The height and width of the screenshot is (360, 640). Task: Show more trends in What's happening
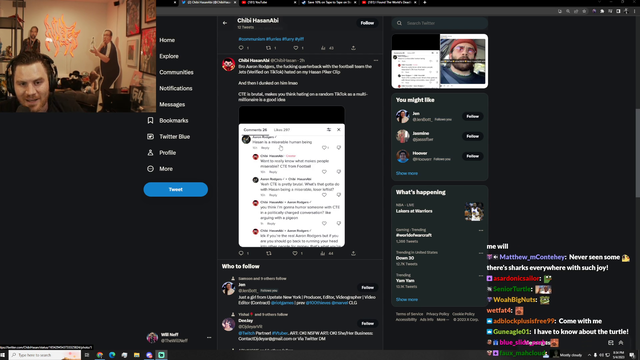point(407,299)
